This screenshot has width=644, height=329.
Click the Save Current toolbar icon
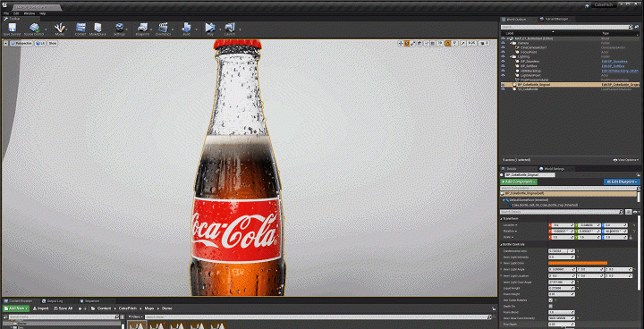tap(13, 30)
